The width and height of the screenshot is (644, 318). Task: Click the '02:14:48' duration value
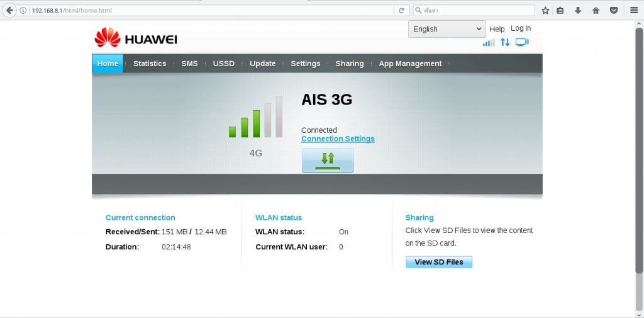coord(176,247)
